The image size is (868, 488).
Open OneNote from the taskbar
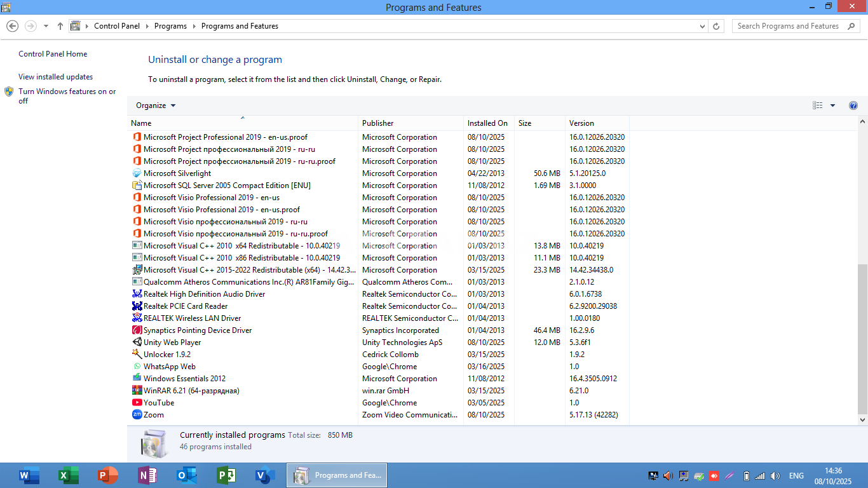click(x=147, y=475)
